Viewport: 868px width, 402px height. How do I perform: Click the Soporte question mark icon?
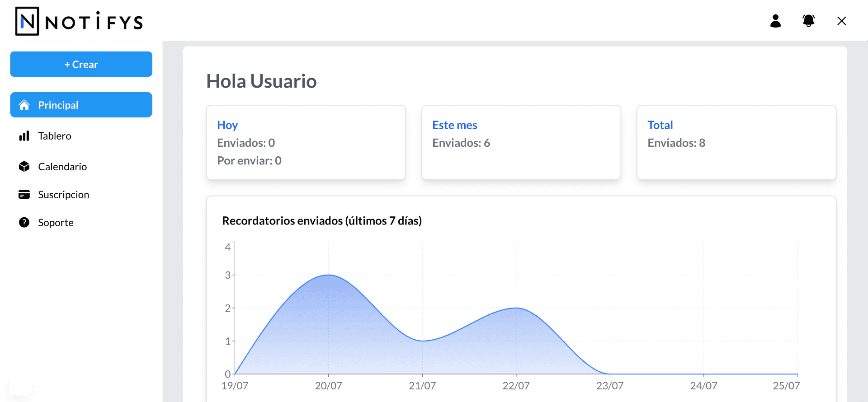point(24,222)
